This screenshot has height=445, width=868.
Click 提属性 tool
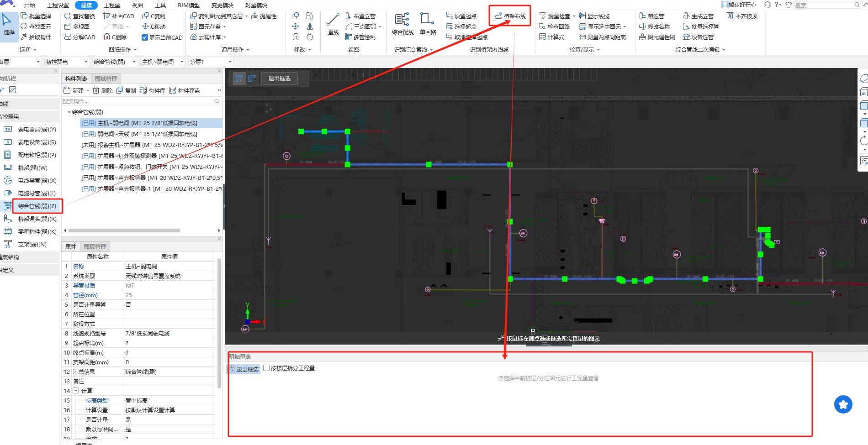click(264, 16)
